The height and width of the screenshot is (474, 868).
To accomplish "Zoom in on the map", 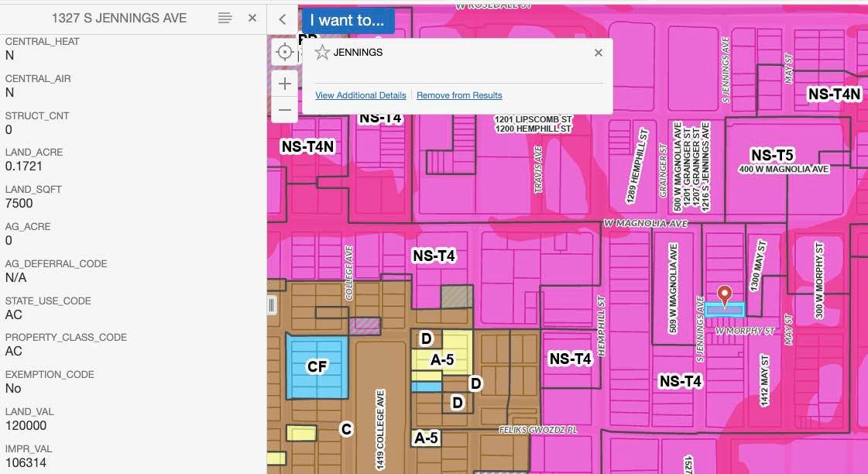I will 285,84.
